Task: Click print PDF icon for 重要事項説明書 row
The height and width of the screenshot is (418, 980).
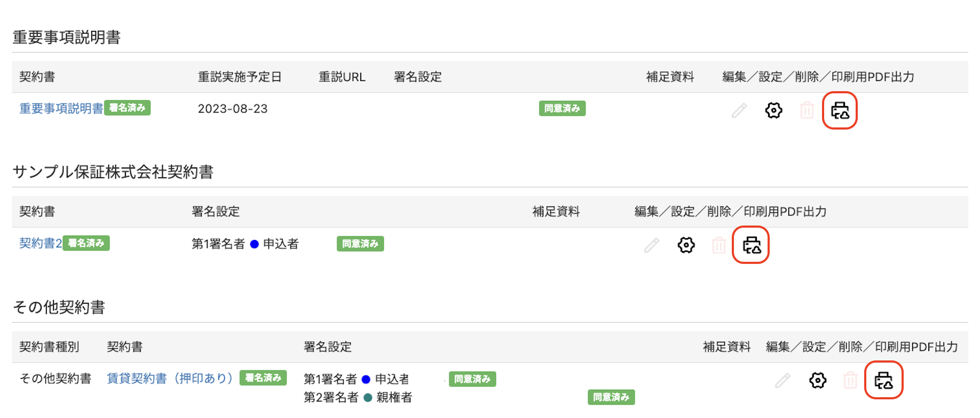Action: pos(840,111)
